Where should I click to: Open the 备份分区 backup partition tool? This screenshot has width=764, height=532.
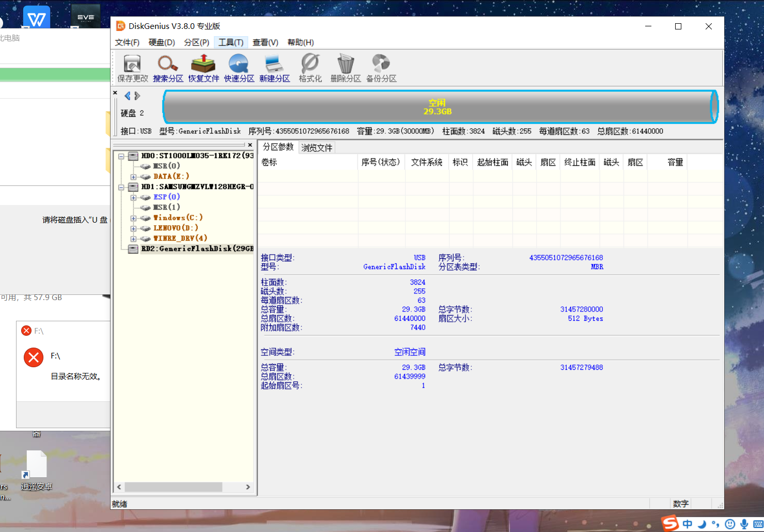pos(381,68)
